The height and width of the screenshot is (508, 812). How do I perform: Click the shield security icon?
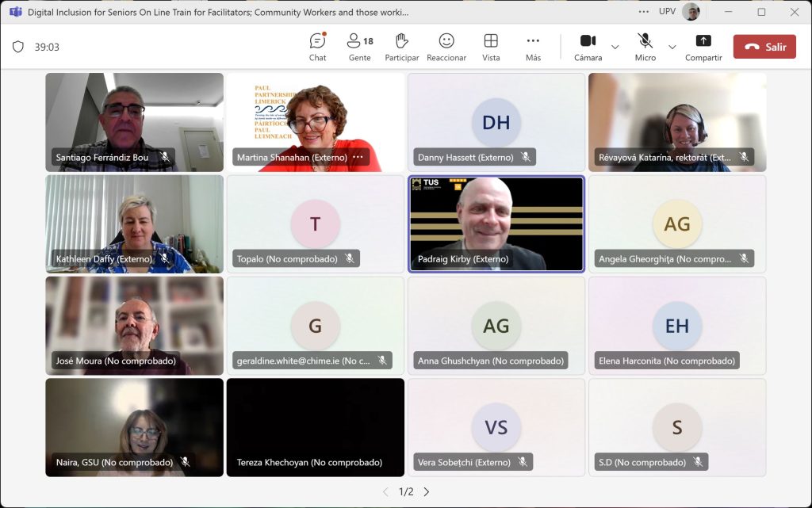point(18,47)
